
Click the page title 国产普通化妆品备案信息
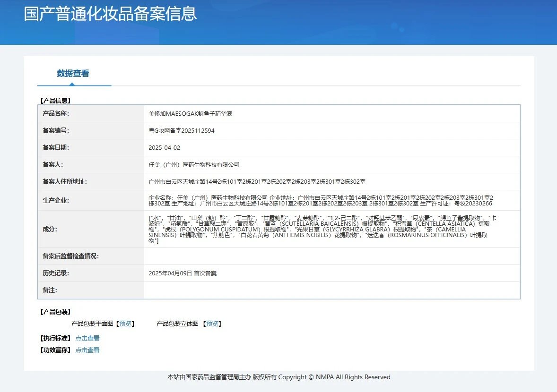coord(110,14)
